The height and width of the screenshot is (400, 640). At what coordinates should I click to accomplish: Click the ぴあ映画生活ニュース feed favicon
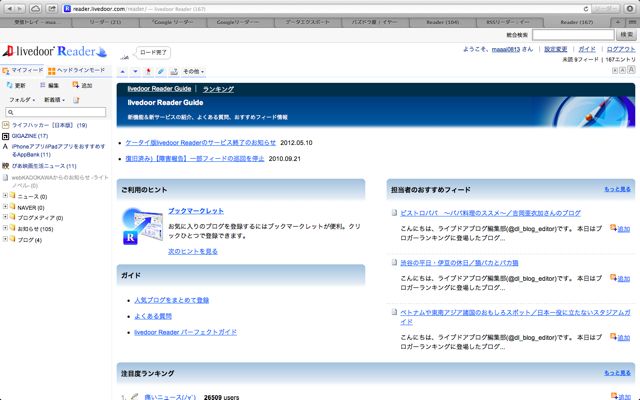point(5,166)
